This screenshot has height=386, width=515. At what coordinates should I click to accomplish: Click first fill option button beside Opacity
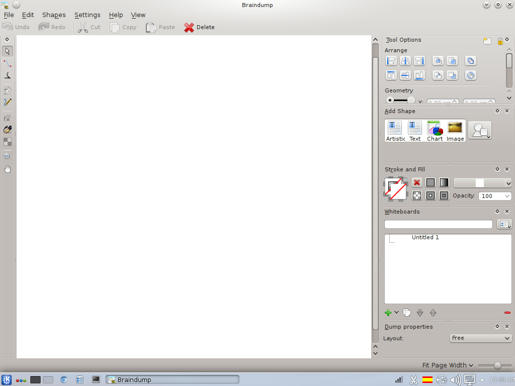417,196
